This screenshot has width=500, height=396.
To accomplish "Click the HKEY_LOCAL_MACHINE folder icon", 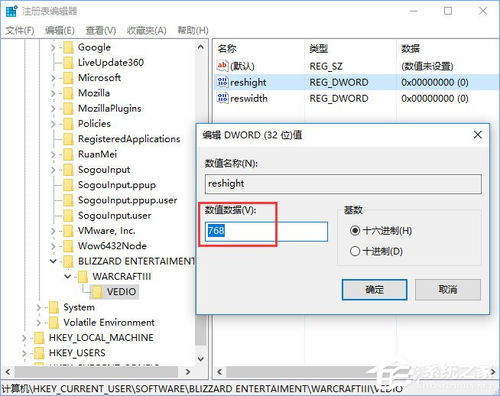I will tap(39, 338).
